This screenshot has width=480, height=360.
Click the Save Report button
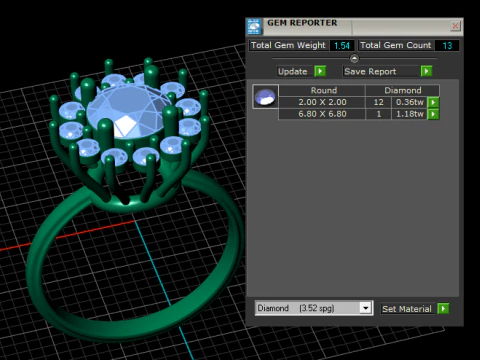pos(381,71)
